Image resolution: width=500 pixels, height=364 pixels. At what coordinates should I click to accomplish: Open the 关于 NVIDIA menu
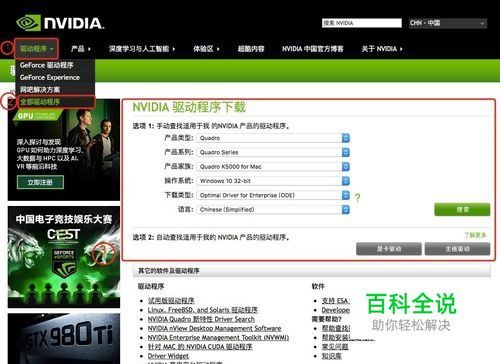click(382, 49)
